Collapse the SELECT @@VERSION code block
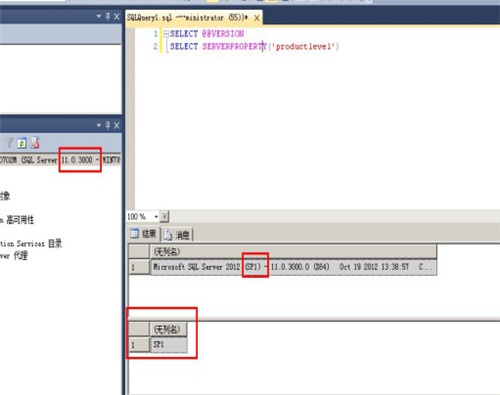The width and height of the screenshot is (500, 395). click(x=166, y=34)
